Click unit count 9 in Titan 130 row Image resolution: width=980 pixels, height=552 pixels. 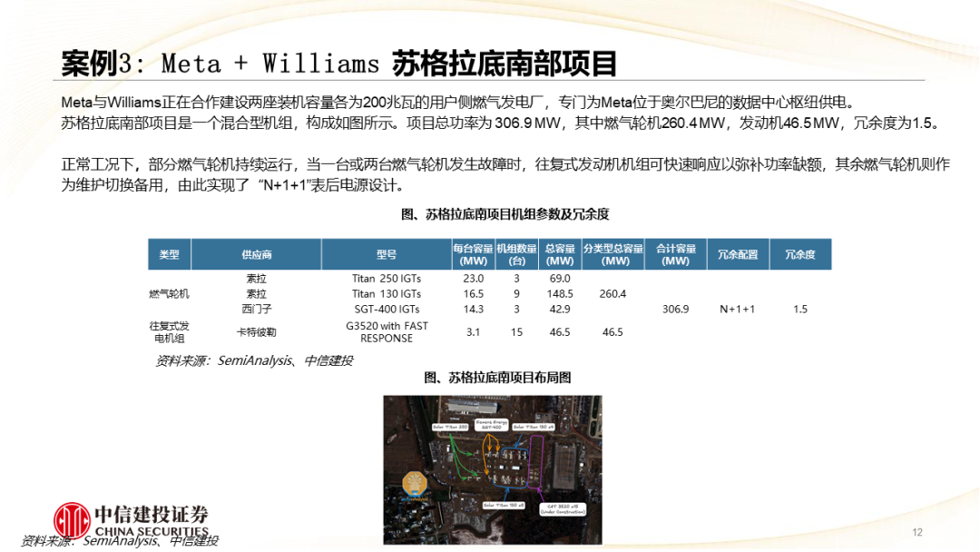pos(516,294)
